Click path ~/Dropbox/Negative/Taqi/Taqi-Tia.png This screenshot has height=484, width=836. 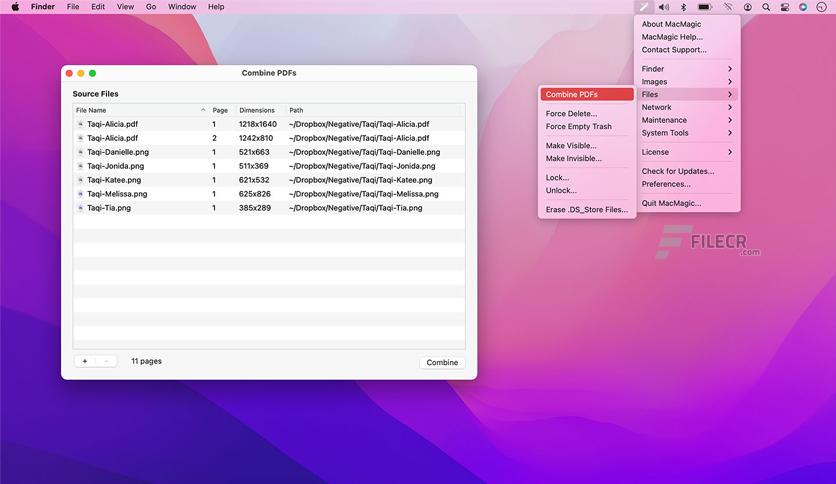pyautogui.click(x=356, y=208)
